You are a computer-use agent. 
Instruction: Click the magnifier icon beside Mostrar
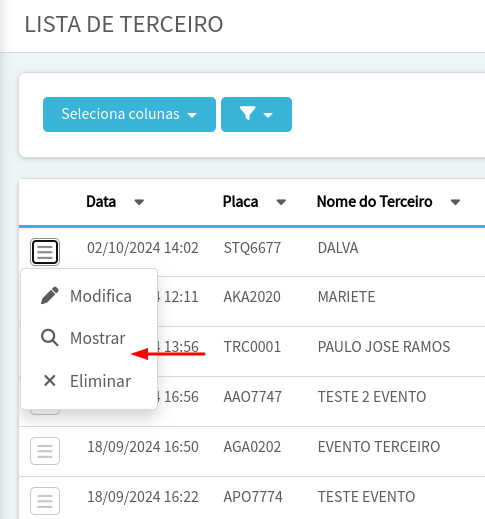(50, 338)
